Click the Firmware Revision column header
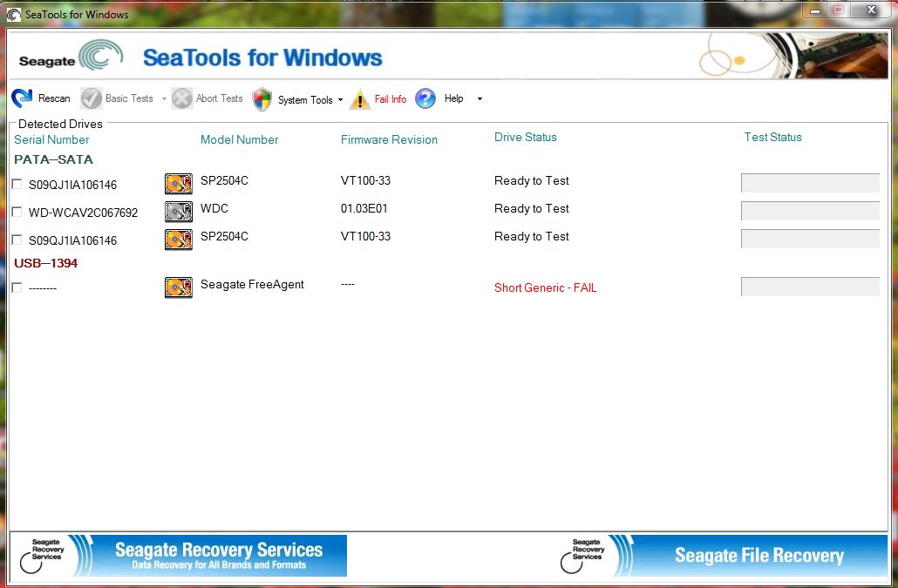This screenshot has height=588, width=898. point(389,139)
